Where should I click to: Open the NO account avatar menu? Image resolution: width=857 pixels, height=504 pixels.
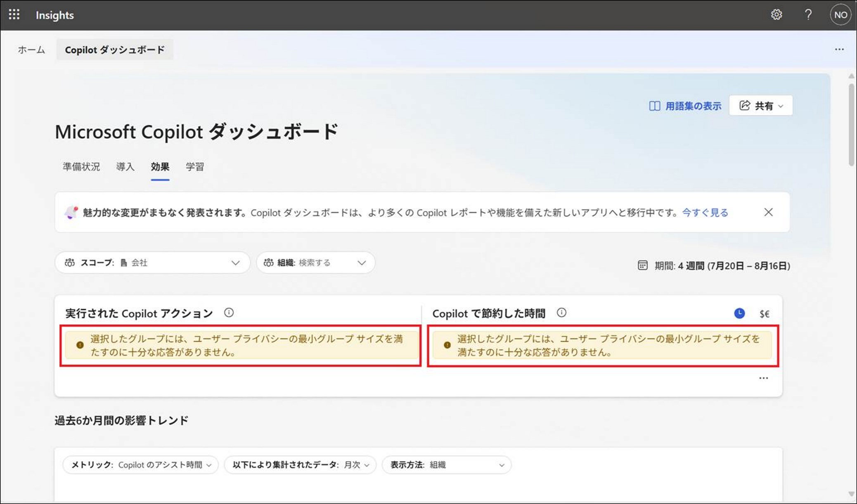click(x=840, y=15)
